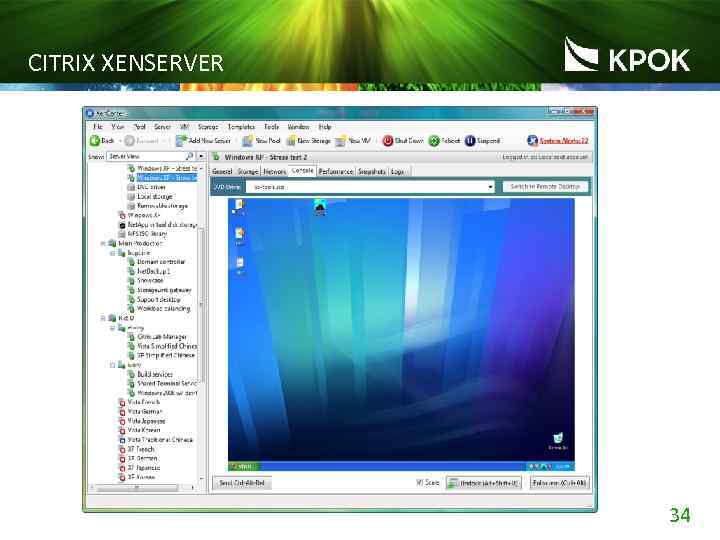Click the search magnifier in Show box

click(x=189, y=157)
